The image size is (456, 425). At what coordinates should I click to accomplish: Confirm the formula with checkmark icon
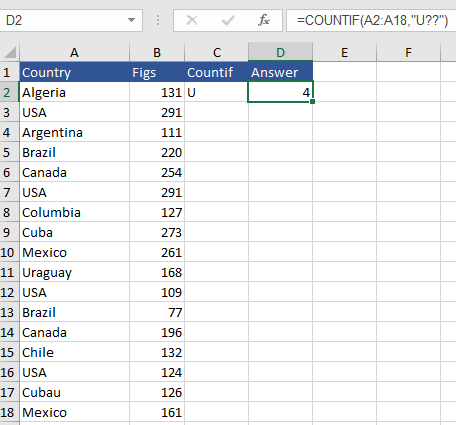click(x=228, y=20)
